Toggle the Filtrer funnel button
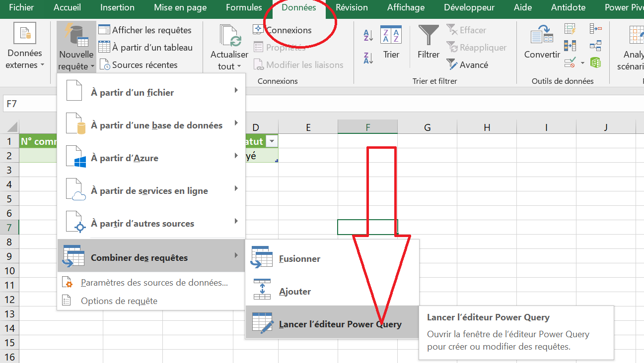Screen dimensions: 644x363 429,42
